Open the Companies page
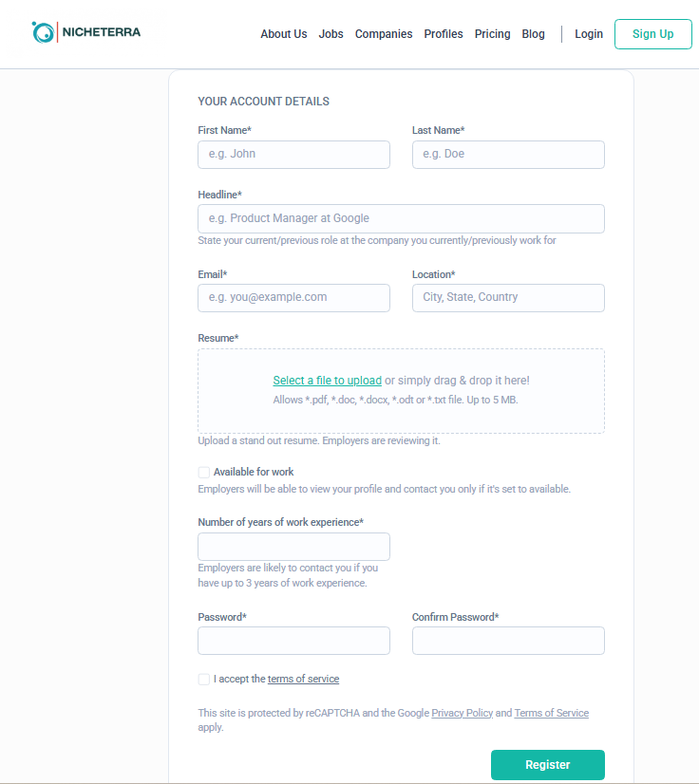Viewport: 699px width, 784px height. (384, 34)
